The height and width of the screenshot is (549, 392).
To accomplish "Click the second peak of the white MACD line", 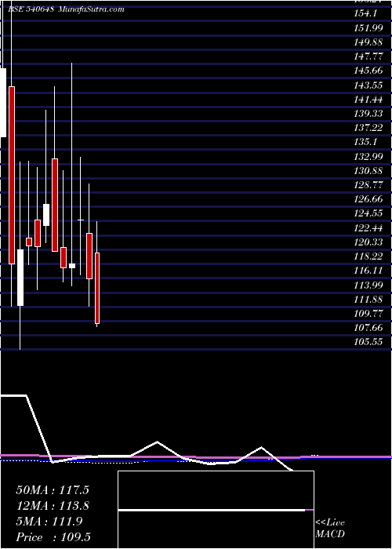I will [x=261, y=448].
